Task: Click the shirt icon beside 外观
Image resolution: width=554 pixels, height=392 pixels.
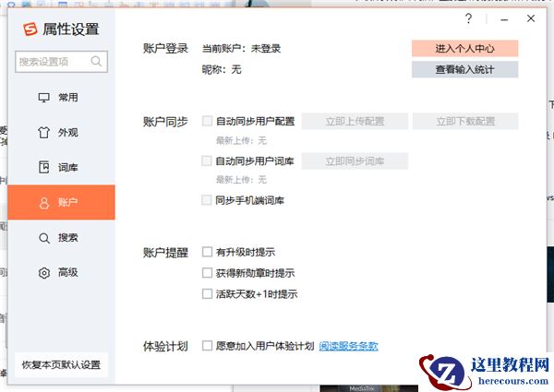Action: click(43, 133)
